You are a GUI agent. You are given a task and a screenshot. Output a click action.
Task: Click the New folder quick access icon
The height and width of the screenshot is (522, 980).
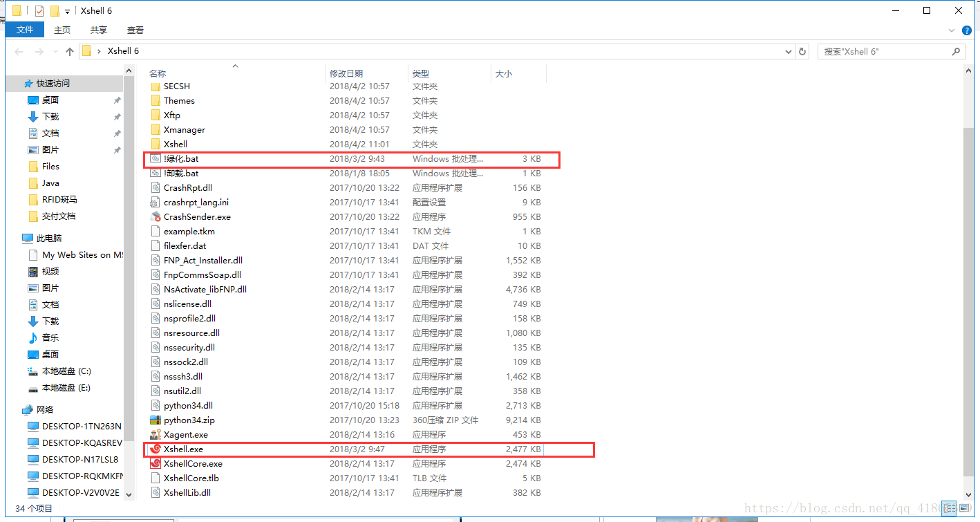point(55,11)
